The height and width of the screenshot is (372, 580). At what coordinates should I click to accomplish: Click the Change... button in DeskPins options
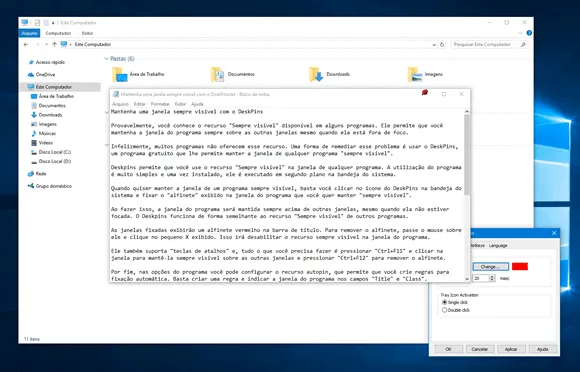click(x=490, y=267)
